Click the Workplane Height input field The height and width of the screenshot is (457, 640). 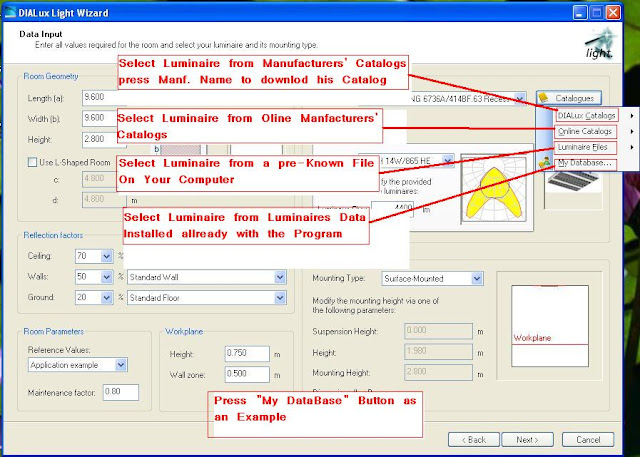(247, 354)
